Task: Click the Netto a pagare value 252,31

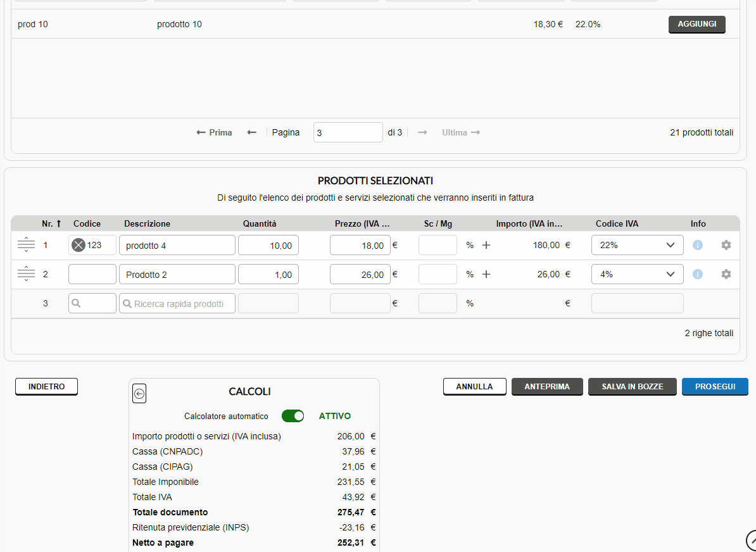Action: [x=351, y=543]
